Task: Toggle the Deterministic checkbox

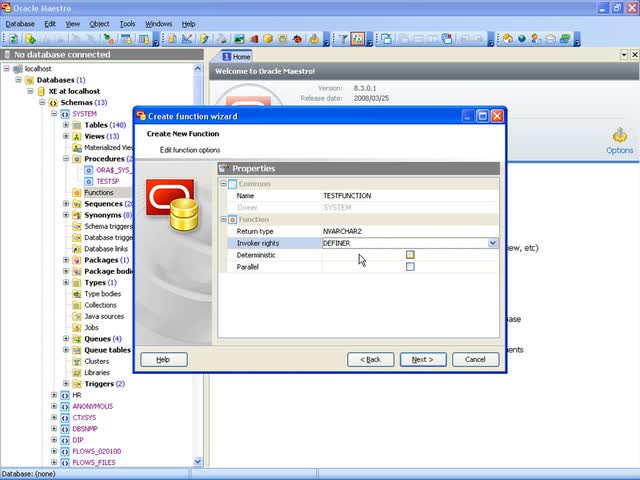Action: 410,255
